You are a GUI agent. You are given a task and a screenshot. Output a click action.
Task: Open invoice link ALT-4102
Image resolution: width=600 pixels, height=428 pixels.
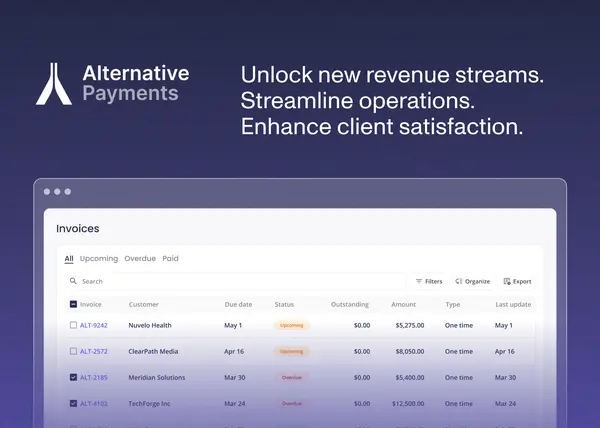click(x=94, y=403)
